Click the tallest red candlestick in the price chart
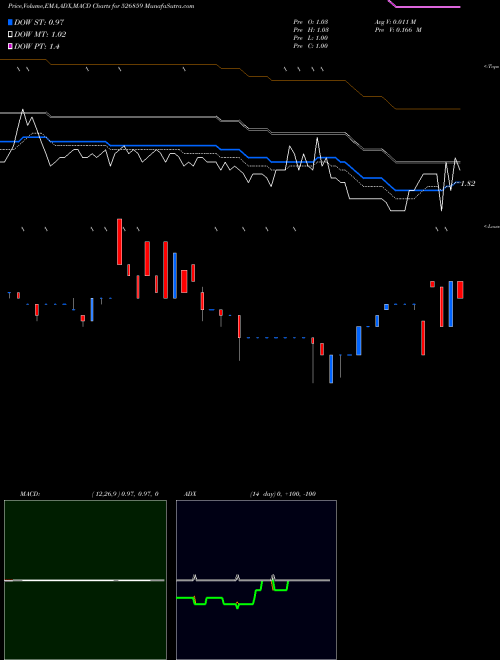The height and width of the screenshot is (660, 500). coord(165,270)
